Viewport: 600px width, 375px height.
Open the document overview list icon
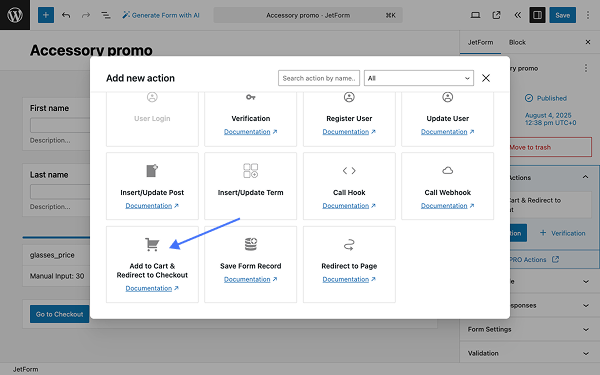(106, 15)
